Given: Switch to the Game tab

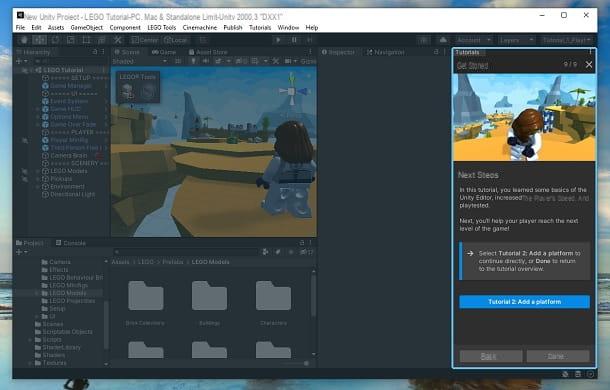Looking at the screenshot, I should [164, 52].
